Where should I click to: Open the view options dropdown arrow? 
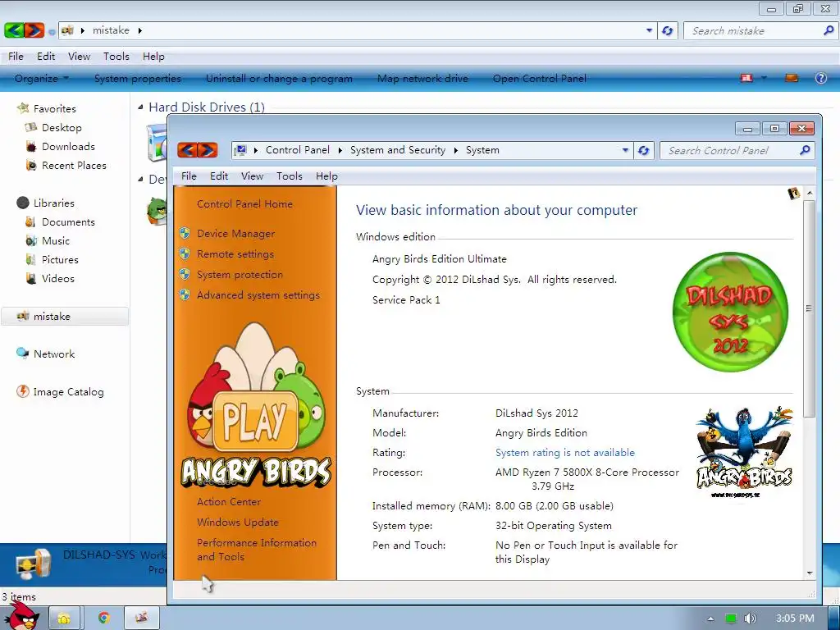(764, 78)
